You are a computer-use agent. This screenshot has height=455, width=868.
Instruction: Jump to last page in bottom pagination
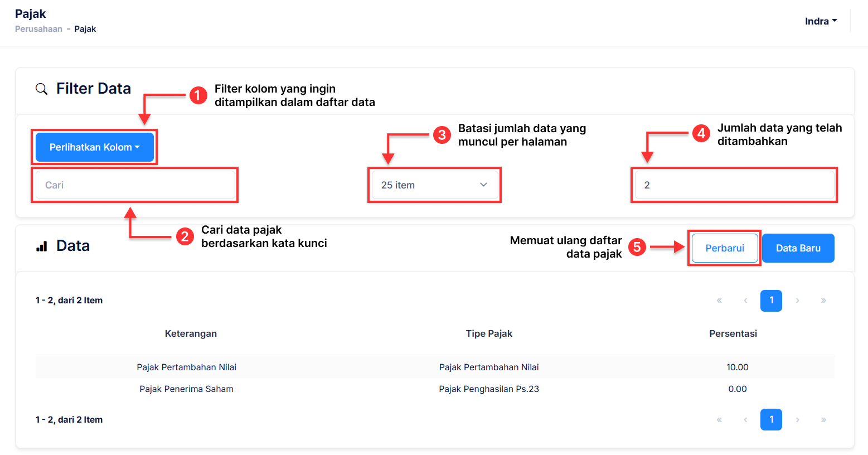point(823,420)
